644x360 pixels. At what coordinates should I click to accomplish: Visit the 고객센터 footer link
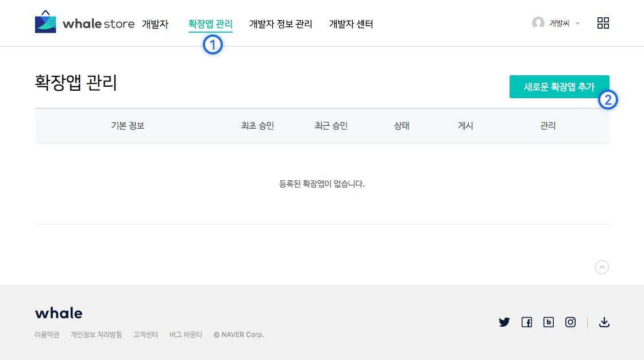coord(145,335)
